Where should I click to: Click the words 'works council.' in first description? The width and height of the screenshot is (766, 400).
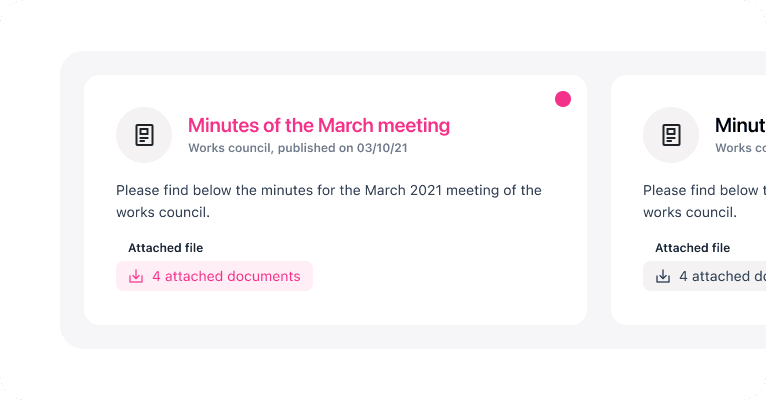pos(163,212)
